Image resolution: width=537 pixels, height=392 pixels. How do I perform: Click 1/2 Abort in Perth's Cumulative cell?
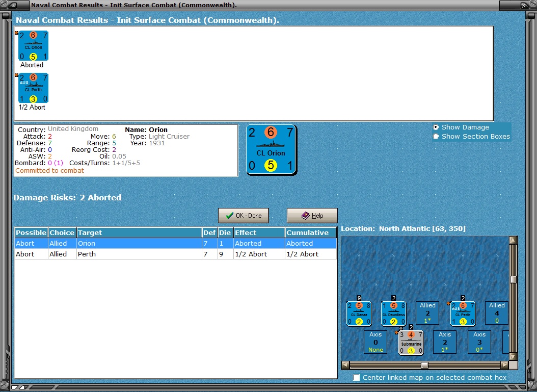point(303,254)
